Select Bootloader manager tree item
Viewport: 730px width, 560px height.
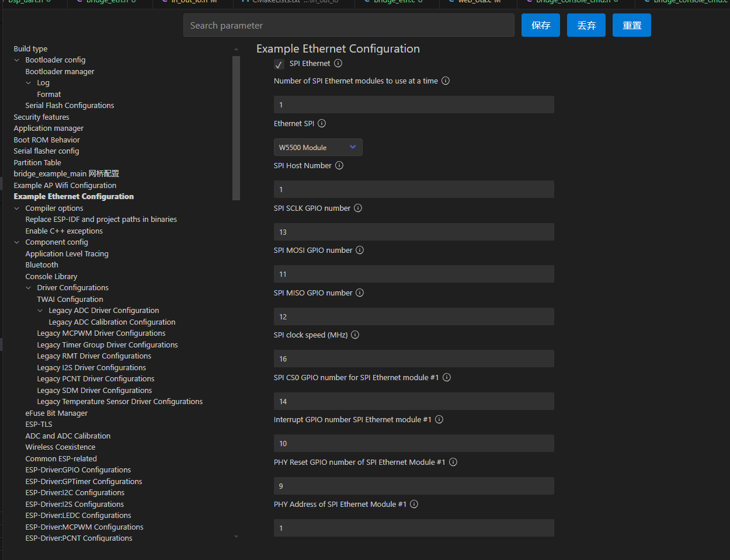click(60, 72)
